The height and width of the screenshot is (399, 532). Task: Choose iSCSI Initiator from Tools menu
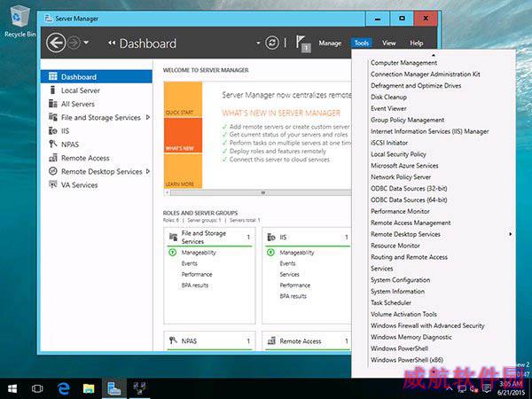tap(389, 143)
